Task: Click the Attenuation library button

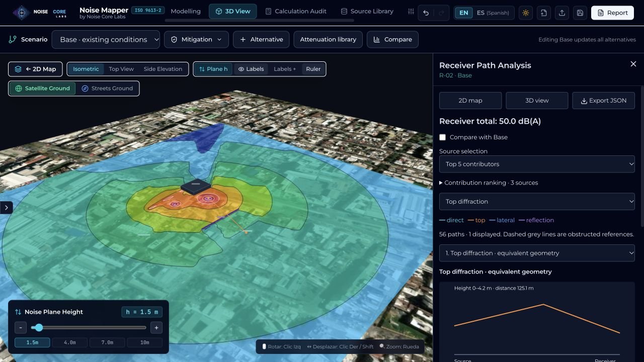Action: 328,39
